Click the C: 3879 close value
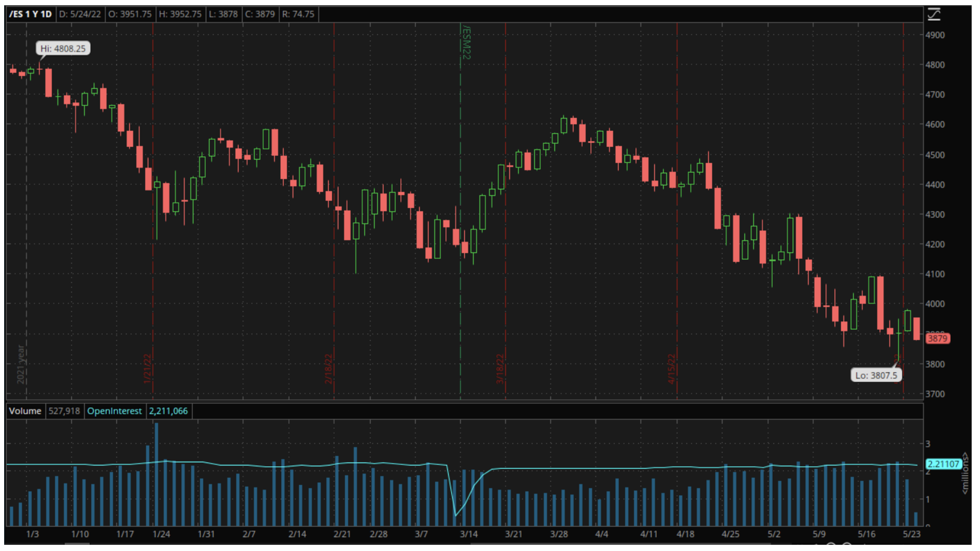This screenshot has width=980, height=551. [259, 14]
